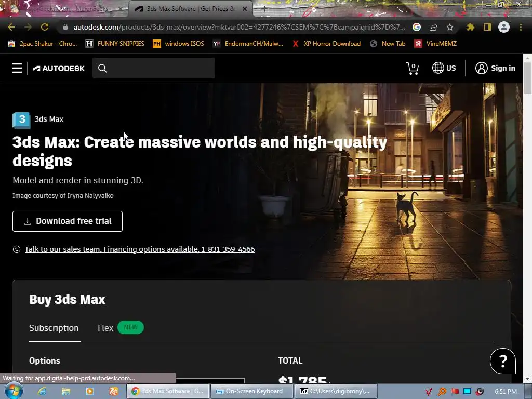The height and width of the screenshot is (399, 532).
Task: Open the US region selector globe
Action: coord(437,68)
